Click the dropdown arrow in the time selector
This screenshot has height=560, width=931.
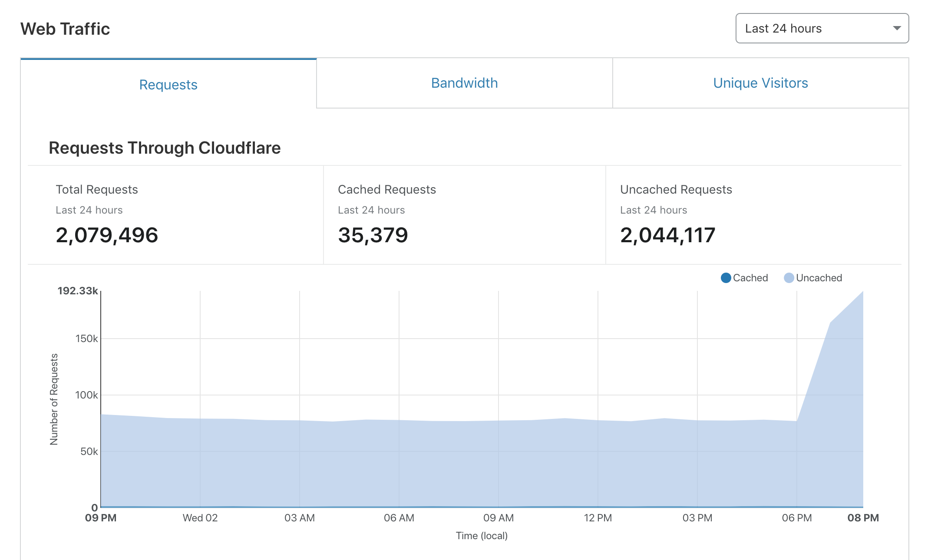[897, 28]
